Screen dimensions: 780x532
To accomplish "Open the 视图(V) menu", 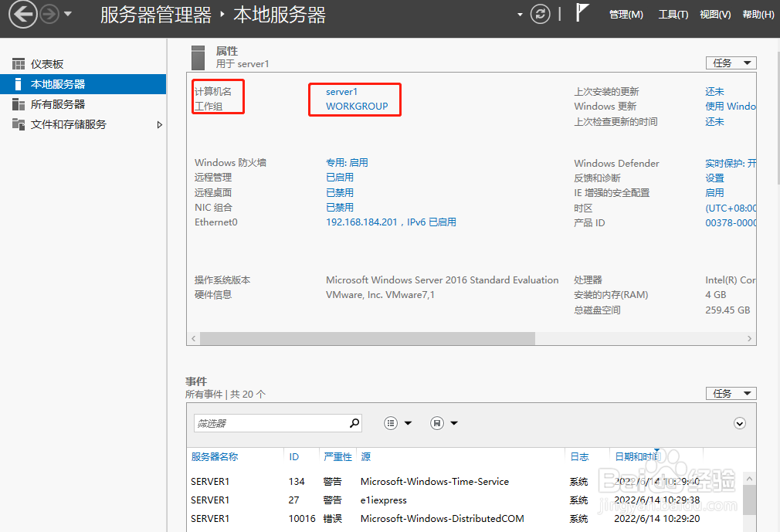I will click(715, 15).
